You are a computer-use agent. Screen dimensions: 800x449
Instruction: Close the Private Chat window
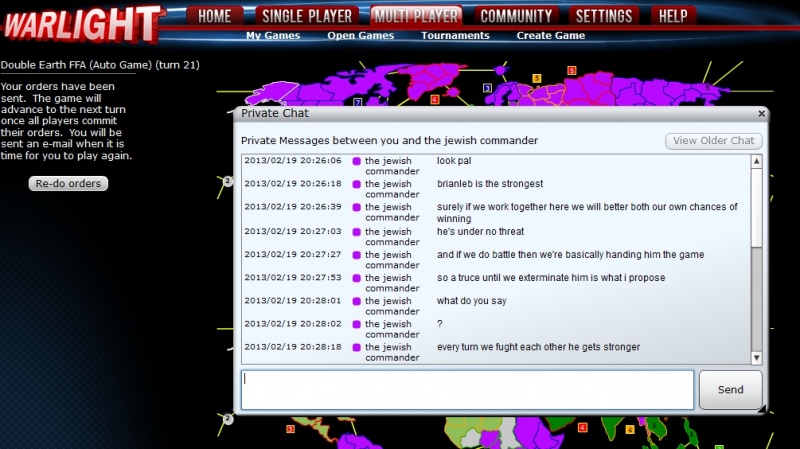tap(762, 114)
